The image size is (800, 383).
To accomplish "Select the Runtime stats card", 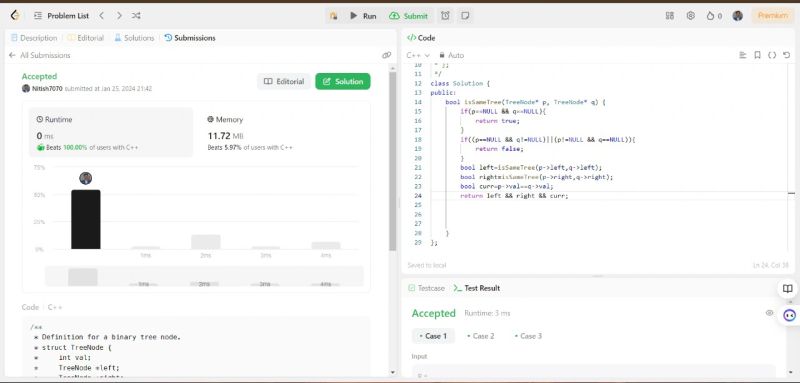I will (x=111, y=133).
